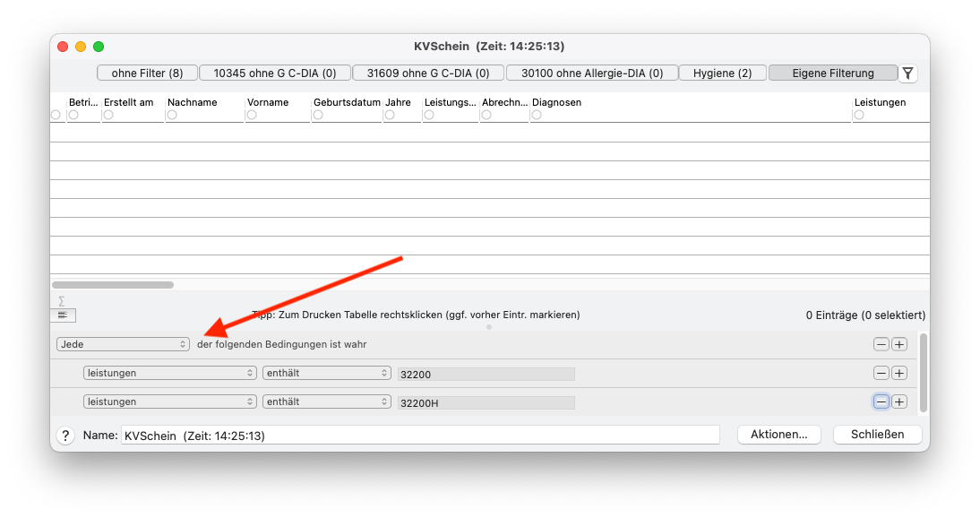
Task: Select radio under Jahre column
Action: (390, 115)
